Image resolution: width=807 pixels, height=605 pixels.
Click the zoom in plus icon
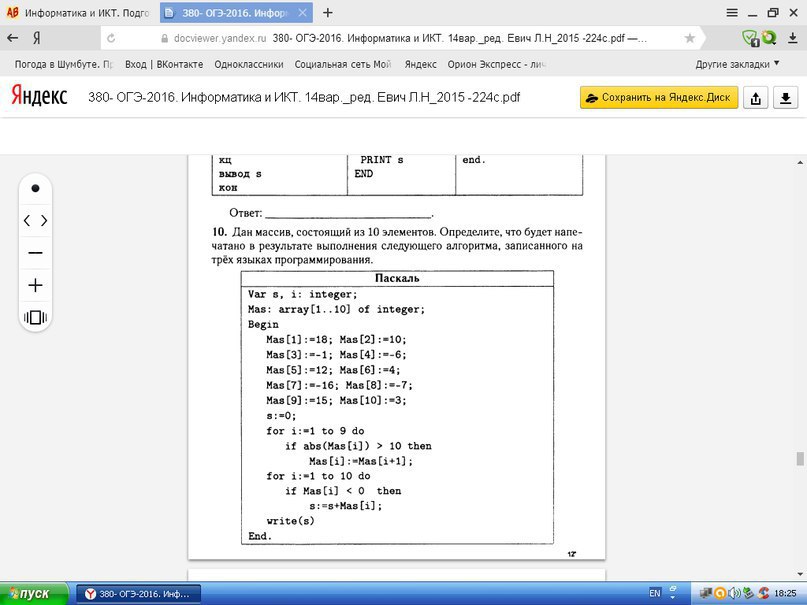35,285
